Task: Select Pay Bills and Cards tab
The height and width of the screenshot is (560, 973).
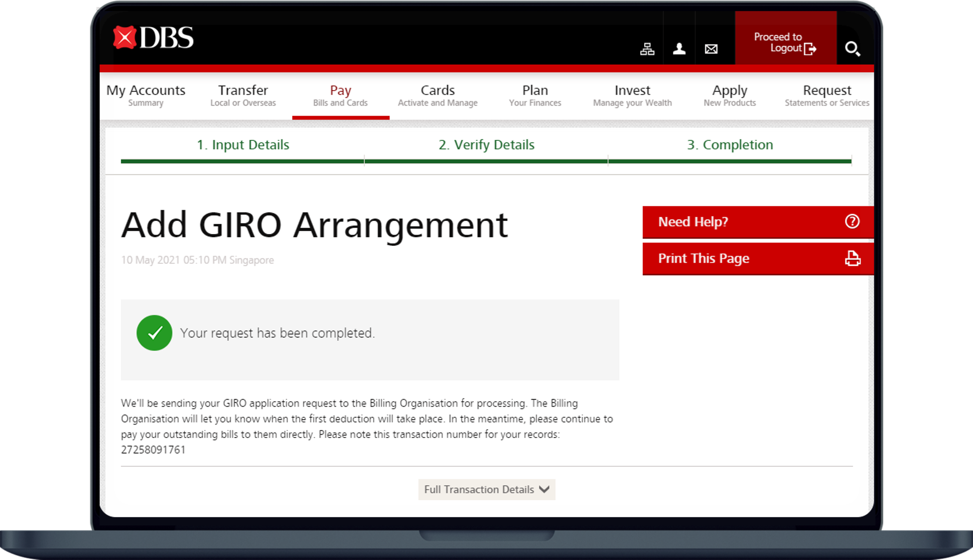Action: click(x=341, y=96)
